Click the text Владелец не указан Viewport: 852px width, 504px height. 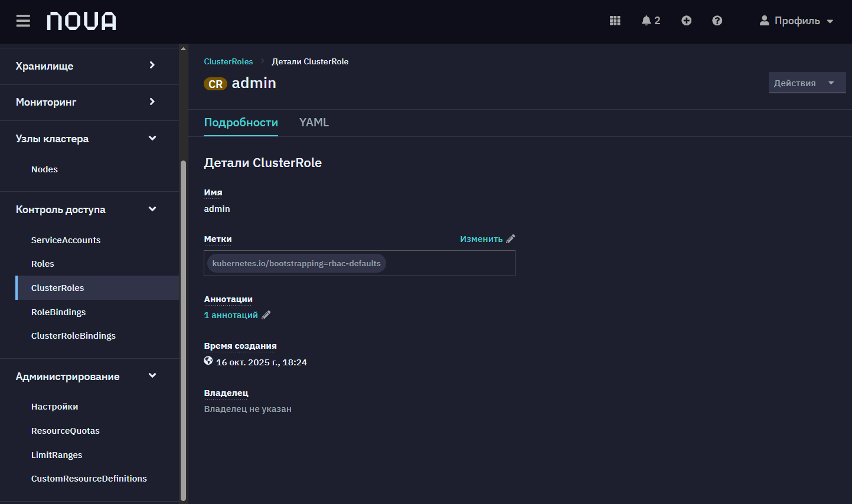pyautogui.click(x=248, y=409)
